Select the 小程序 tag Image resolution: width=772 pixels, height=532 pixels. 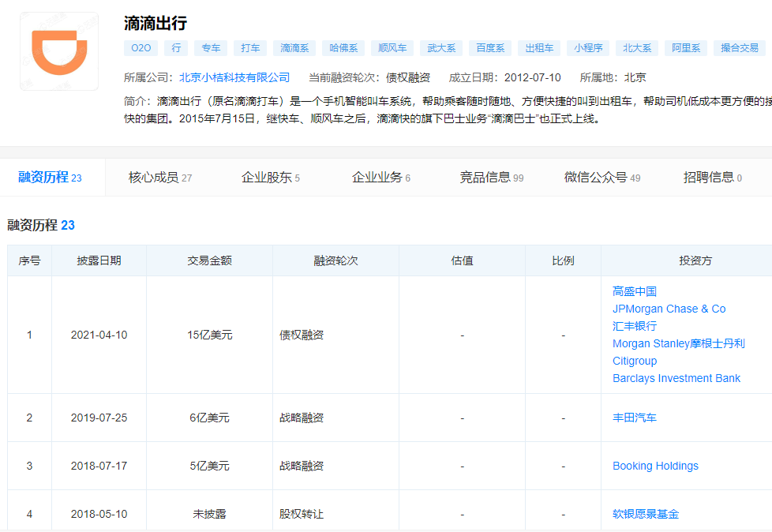pos(588,48)
